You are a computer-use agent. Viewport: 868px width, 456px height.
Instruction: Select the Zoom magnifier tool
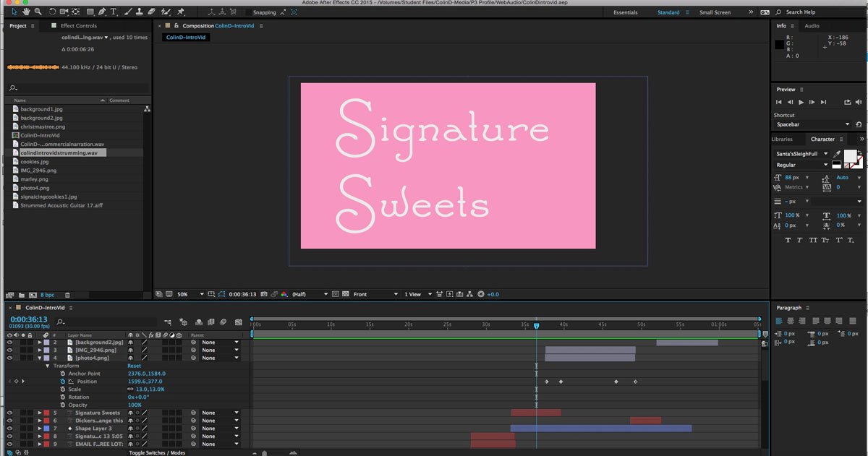coord(38,12)
